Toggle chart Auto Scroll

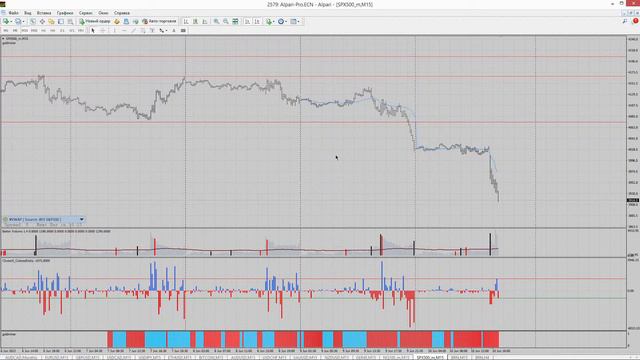tap(247, 21)
